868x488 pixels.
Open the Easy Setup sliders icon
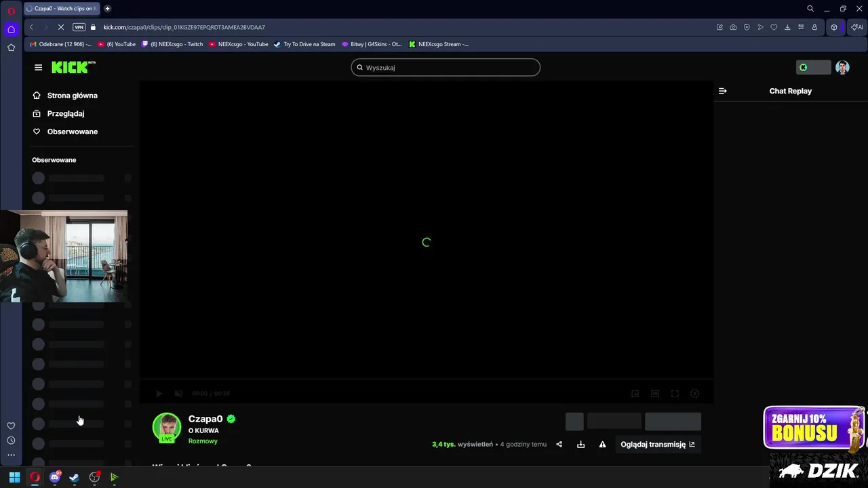pos(801,27)
